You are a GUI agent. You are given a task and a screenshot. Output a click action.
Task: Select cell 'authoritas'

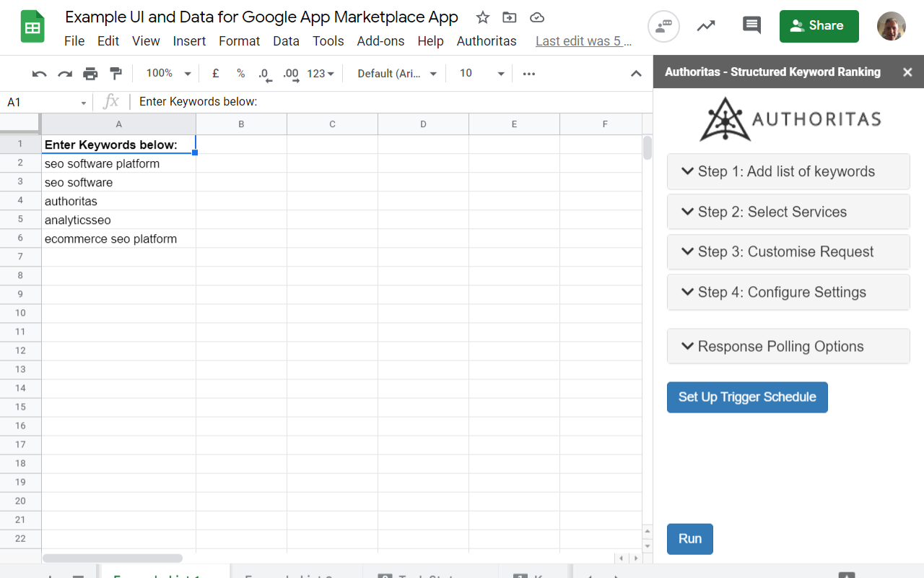click(119, 201)
